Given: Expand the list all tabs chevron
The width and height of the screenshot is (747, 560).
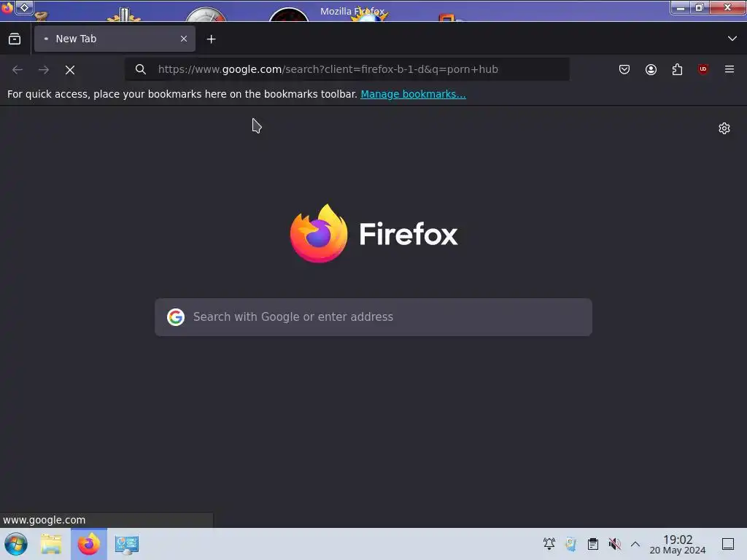Looking at the screenshot, I should point(732,39).
